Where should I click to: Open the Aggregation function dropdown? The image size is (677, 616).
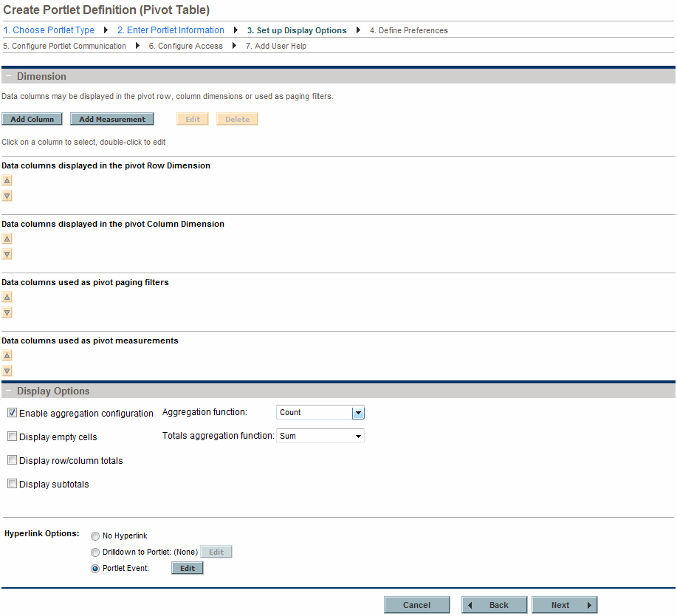coord(358,413)
